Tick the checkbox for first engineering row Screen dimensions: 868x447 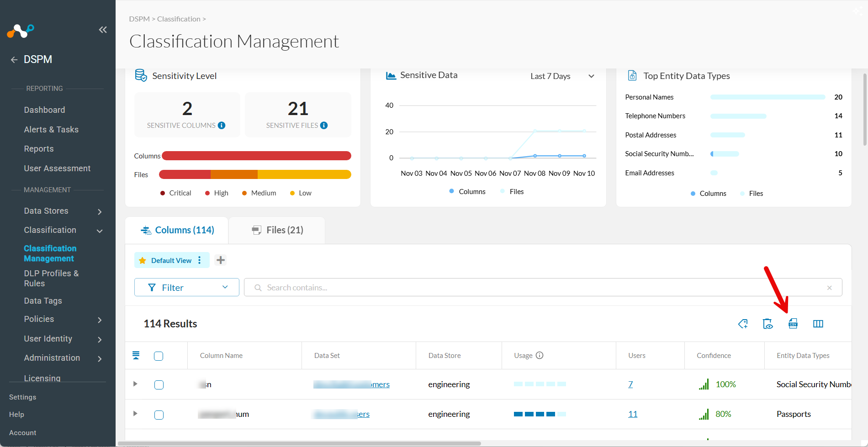coord(159,385)
